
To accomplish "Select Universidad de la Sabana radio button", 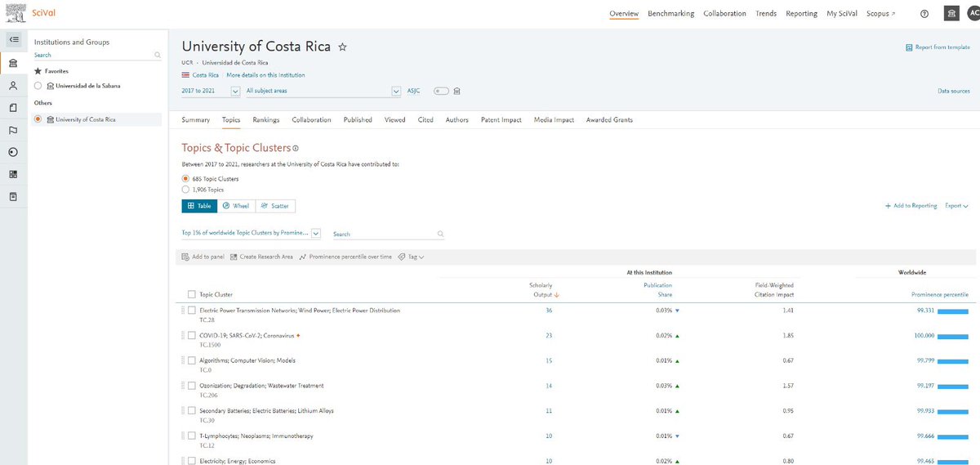I will pyautogui.click(x=38, y=86).
